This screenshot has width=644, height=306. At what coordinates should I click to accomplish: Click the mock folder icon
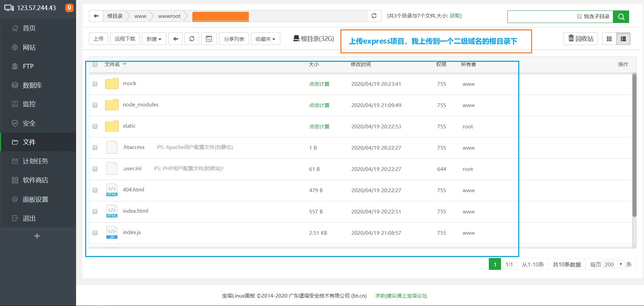point(112,83)
